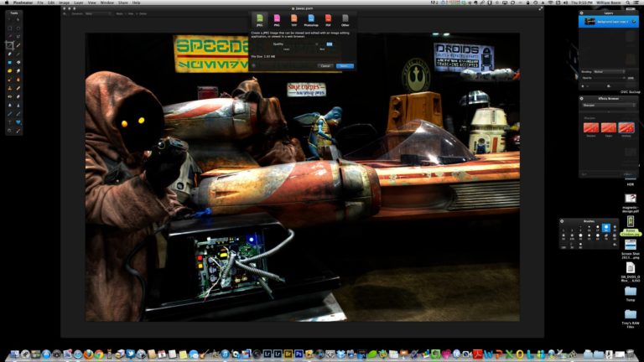644x362 pixels.
Task: Toggle visibility checkbox of background layer
Action: pos(634,22)
